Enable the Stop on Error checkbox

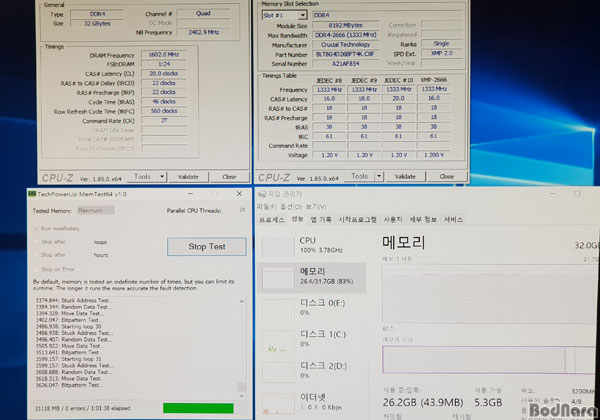[x=35, y=268]
